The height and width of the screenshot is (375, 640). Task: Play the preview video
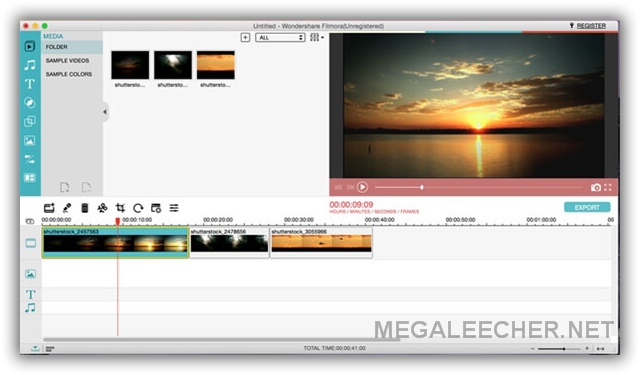pyautogui.click(x=362, y=187)
